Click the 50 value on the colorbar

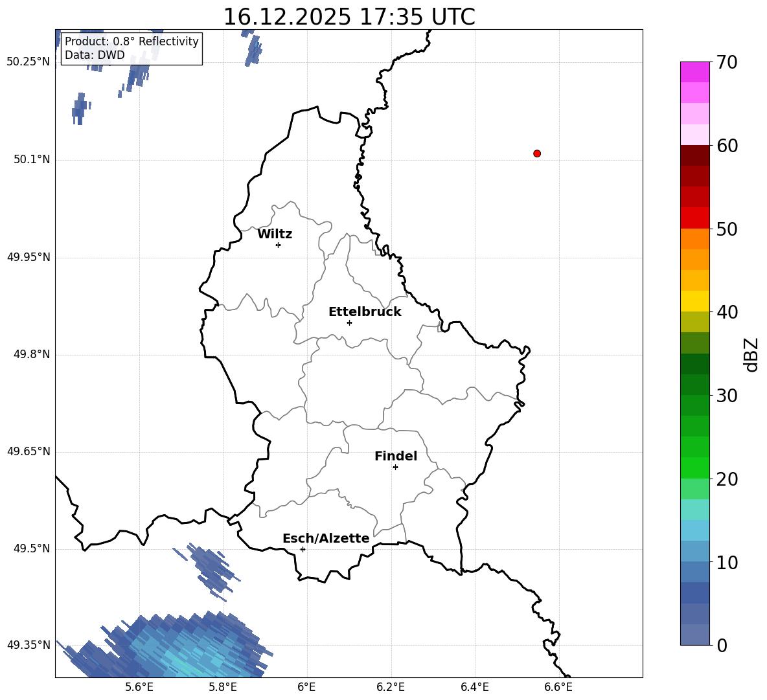pyautogui.click(x=727, y=229)
